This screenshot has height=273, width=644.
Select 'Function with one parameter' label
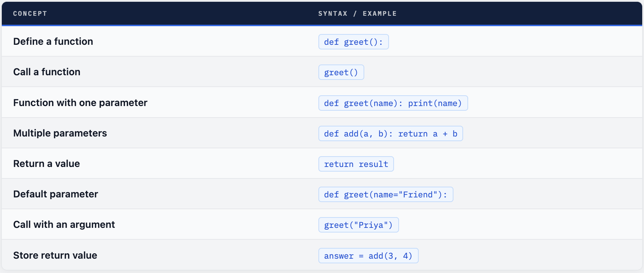[x=80, y=103]
